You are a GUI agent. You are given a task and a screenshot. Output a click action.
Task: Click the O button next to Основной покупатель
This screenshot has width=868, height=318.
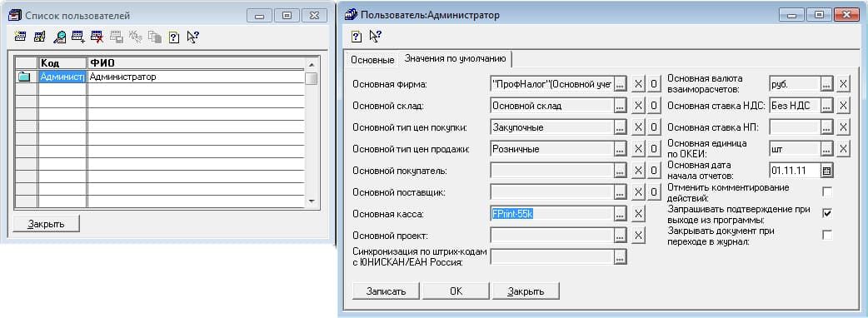(654, 171)
